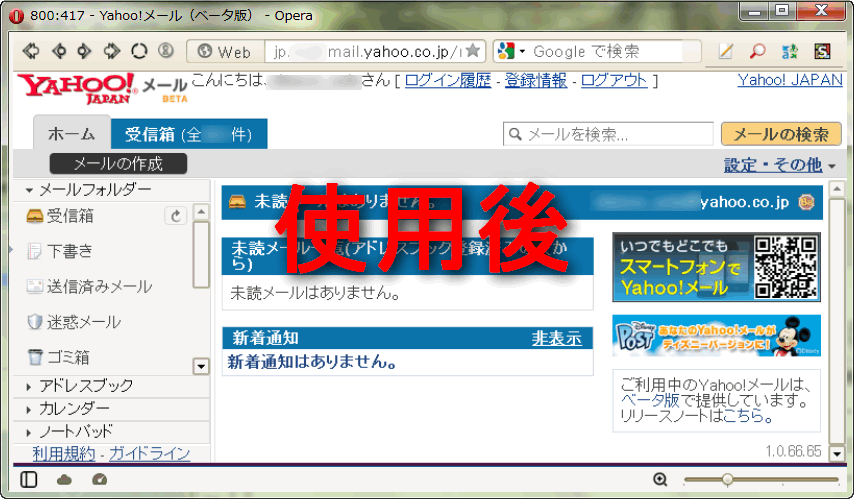Refresh inbox with the reload icon

(x=175, y=216)
